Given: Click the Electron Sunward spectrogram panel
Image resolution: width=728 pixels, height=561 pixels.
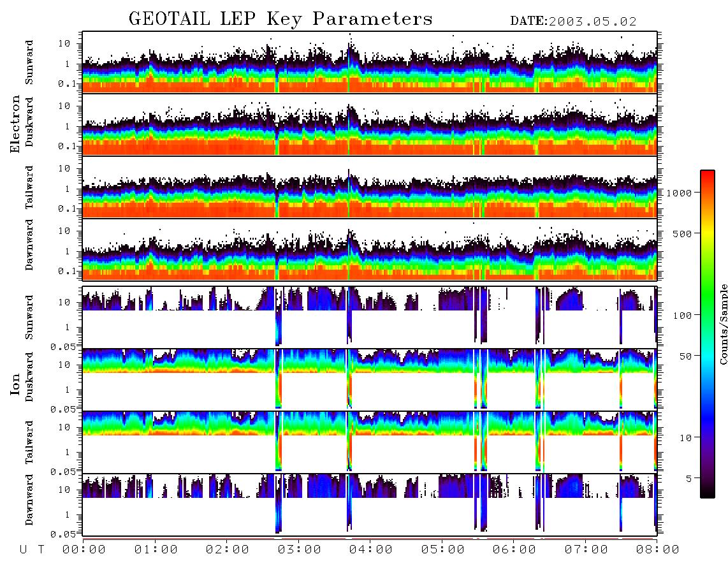Looking at the screenshot, I should tap(370, 62).
